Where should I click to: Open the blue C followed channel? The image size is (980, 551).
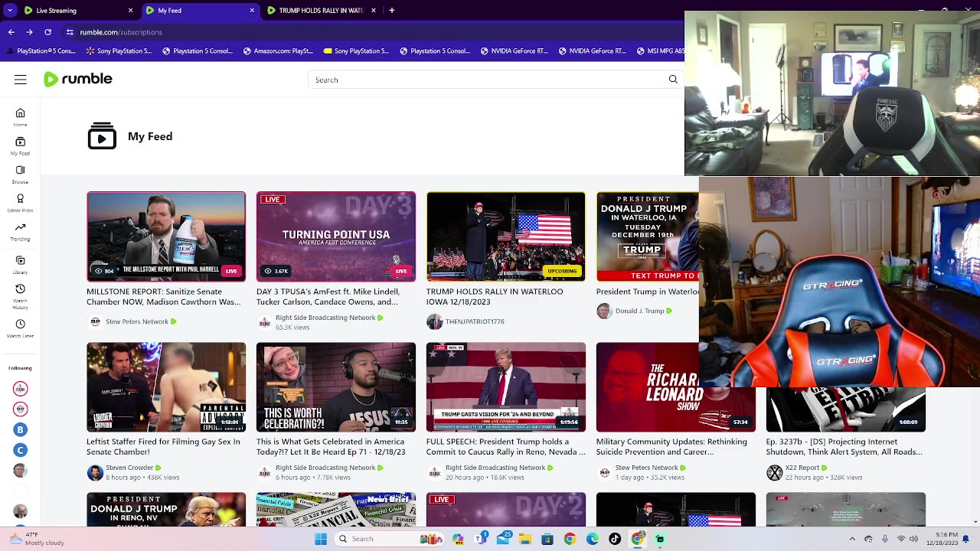tap(21, 450)
